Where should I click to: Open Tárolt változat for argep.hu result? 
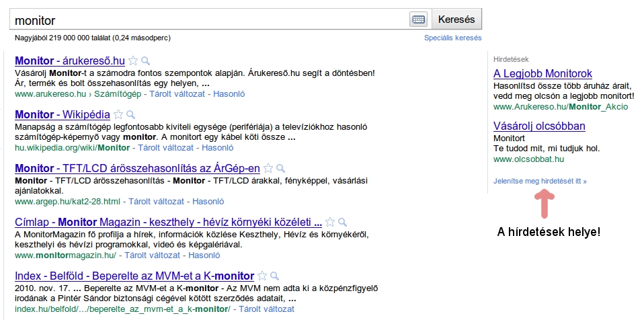point(156,201)
